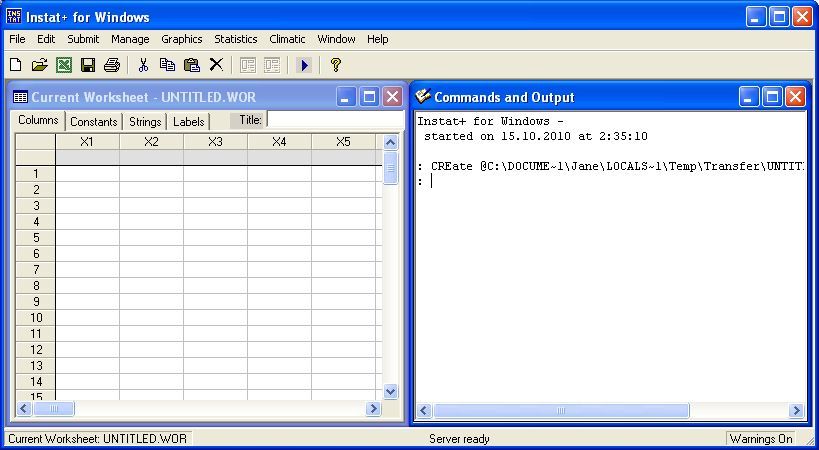The height and width of the screenshot is (450, 819).
Task: Click worksheet vertical scrollbar up arrow
Action: tap(390, 143)
